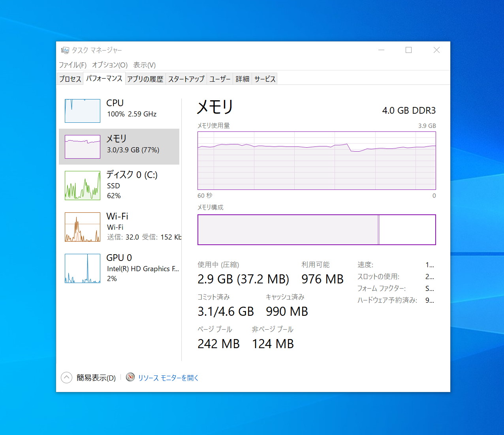Switch to the ユーザー tab
This screenshot has height=435, width=504.
click(x=220, y=79)
